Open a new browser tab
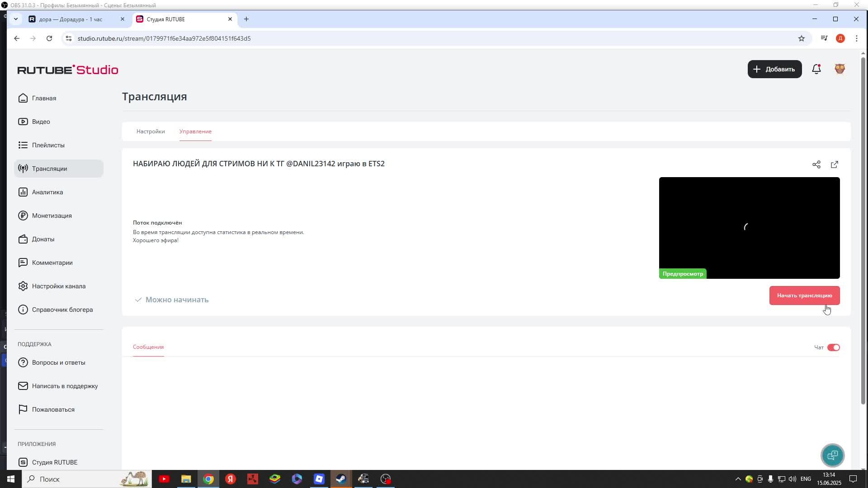868x488 pixels. tap(246, 19)
